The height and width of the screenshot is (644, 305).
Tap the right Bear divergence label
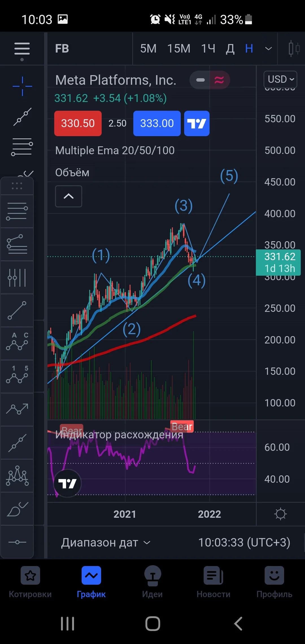click(182, 427)
